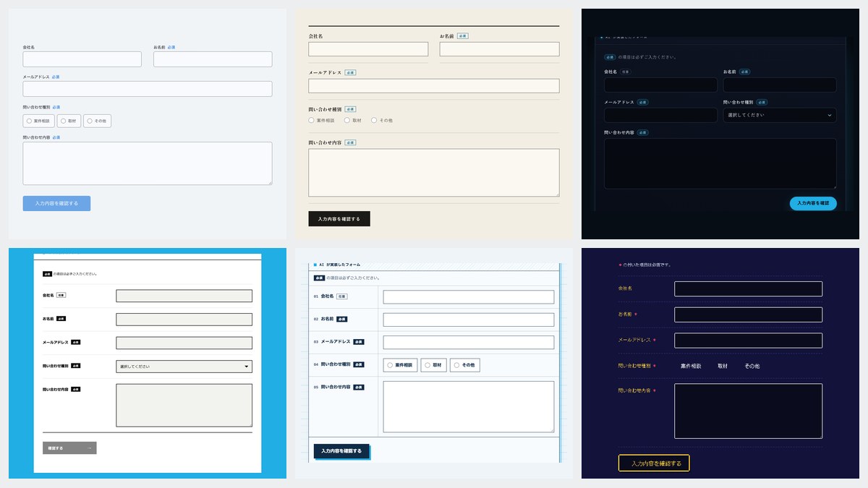Pick その他 radio in numbered form
Viewport: 868px width, 488px height.
point(465,366)
